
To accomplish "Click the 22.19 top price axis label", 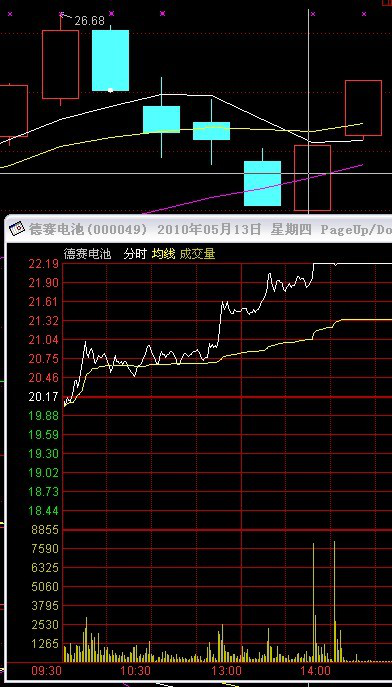I will 43,264.
